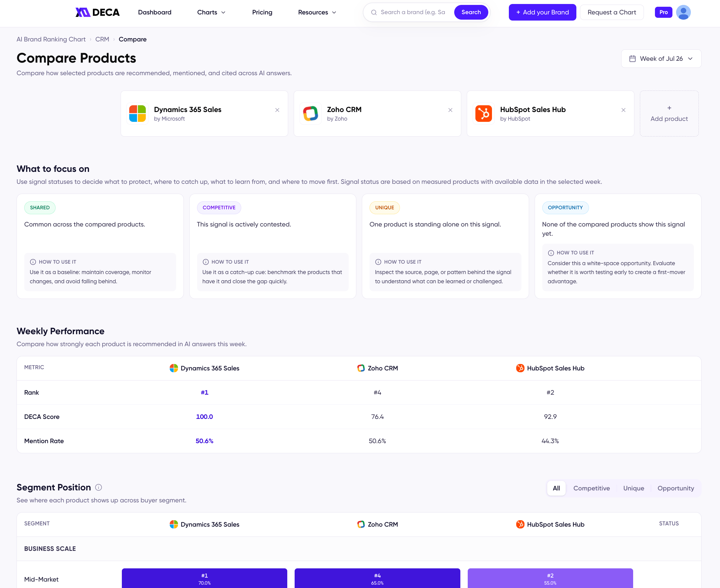The height and width of the screenshot is (588, 720).
Task: Click the COMPETITIVE status badge
Action: (x=219, y=208)
